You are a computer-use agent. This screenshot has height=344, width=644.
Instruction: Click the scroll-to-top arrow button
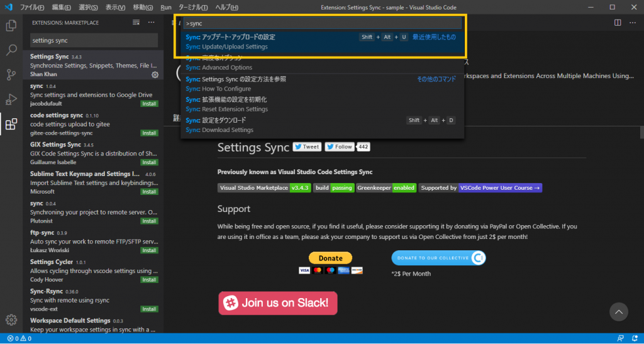point(619,312)
